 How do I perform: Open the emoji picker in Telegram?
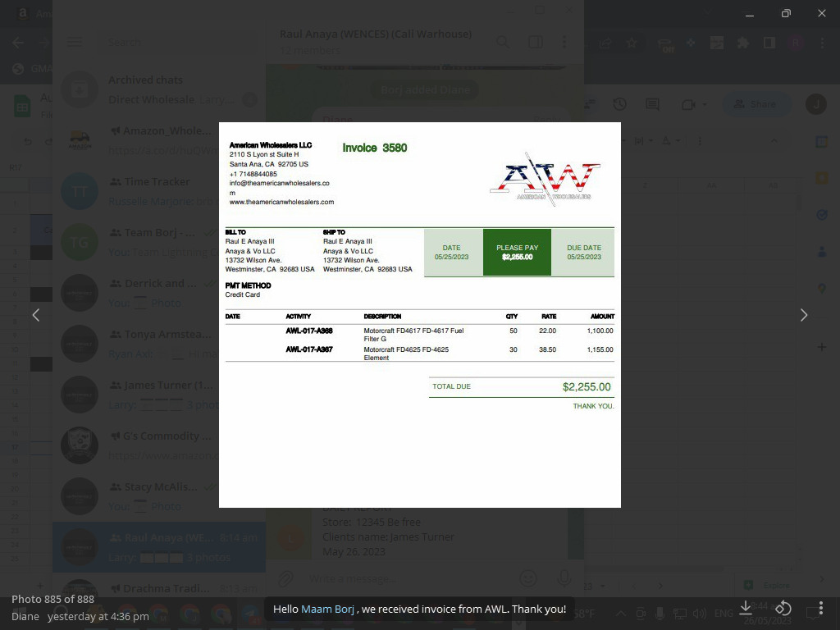coord(528,578)
